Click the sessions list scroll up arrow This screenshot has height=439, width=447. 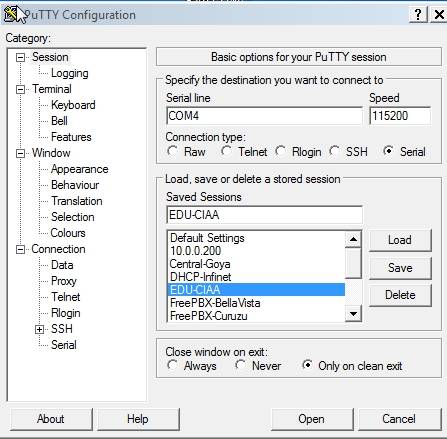353,239
